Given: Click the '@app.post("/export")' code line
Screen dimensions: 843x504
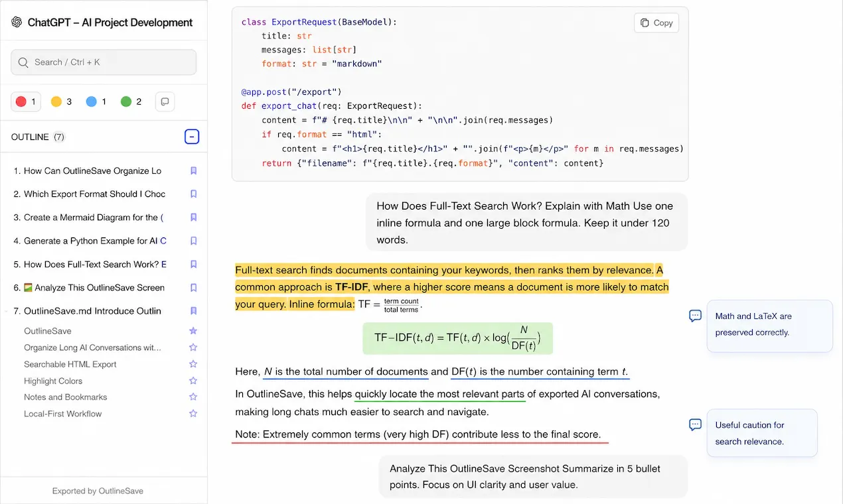Looking at the screenshot, I should point(291,92).
